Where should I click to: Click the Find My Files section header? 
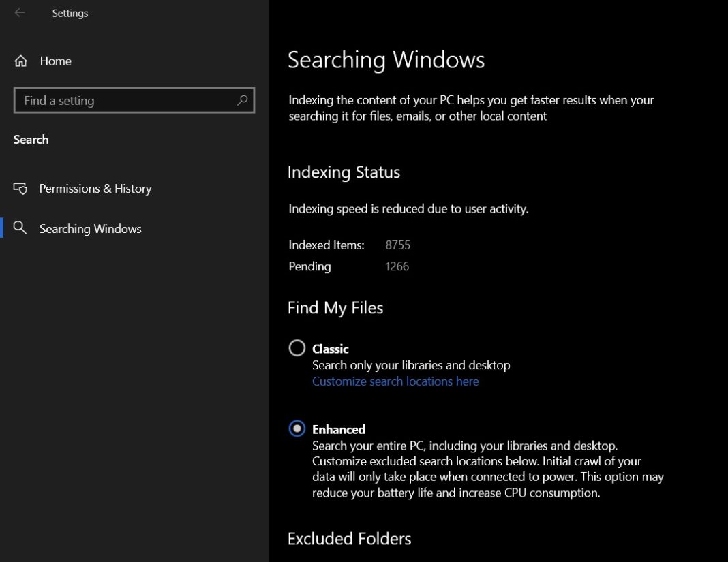[335, 308]
